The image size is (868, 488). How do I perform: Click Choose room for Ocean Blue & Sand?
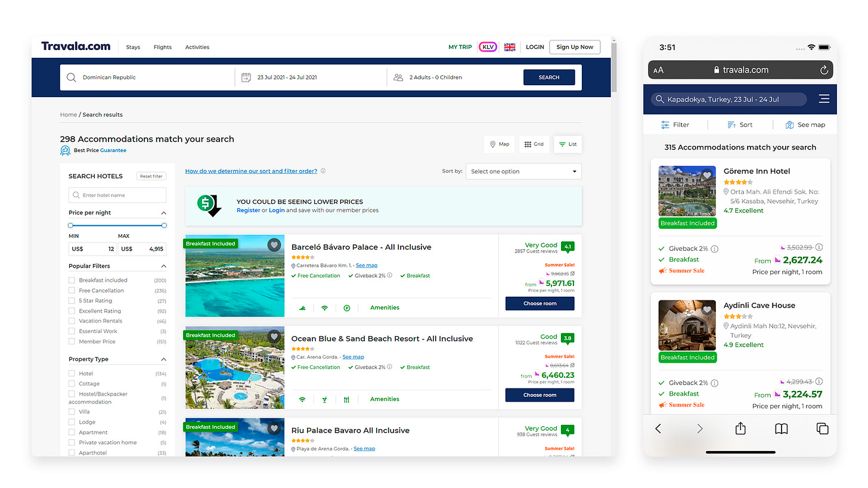(x=540, y=395)
